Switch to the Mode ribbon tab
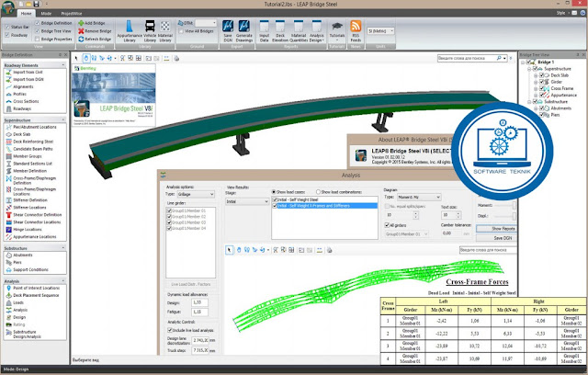The width and height of the screenshot is (588, 375). (x=46, y=14)
